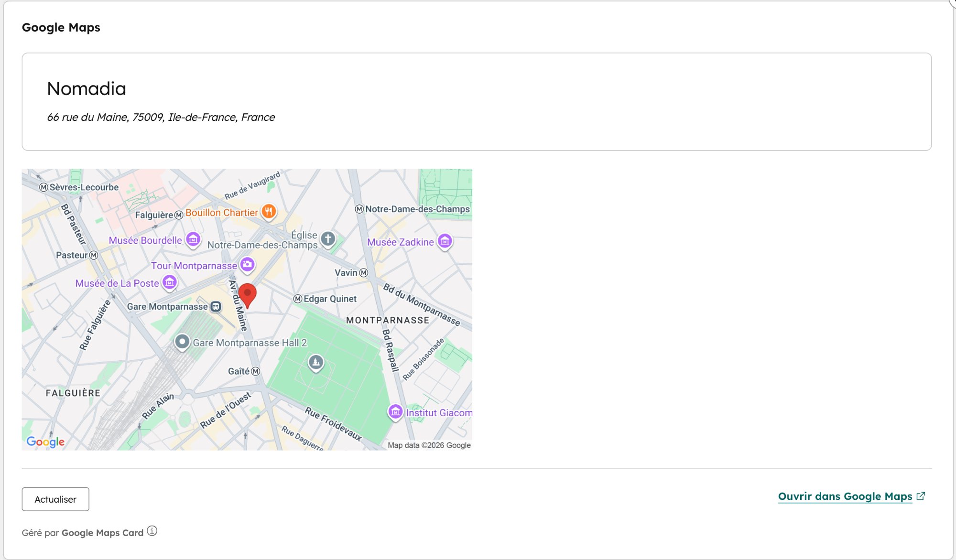956x560 pixels.
Task: Click the info icon beside Google Maps Card
Action: (x=152, y=531)
